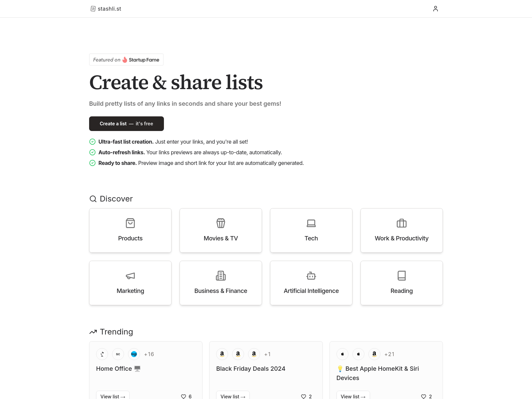Open the user account icon
Viewport: 532px width, 399px height.
pos(436,9)
